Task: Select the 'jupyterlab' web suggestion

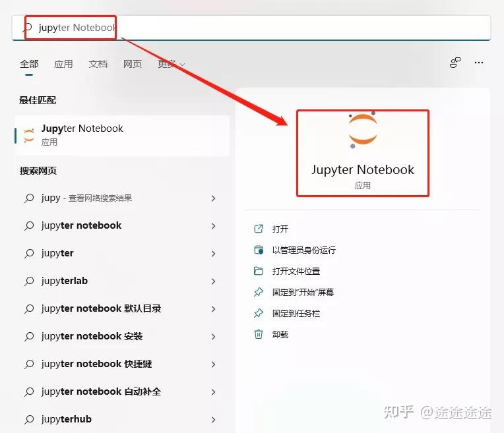Action: [65, 281]
